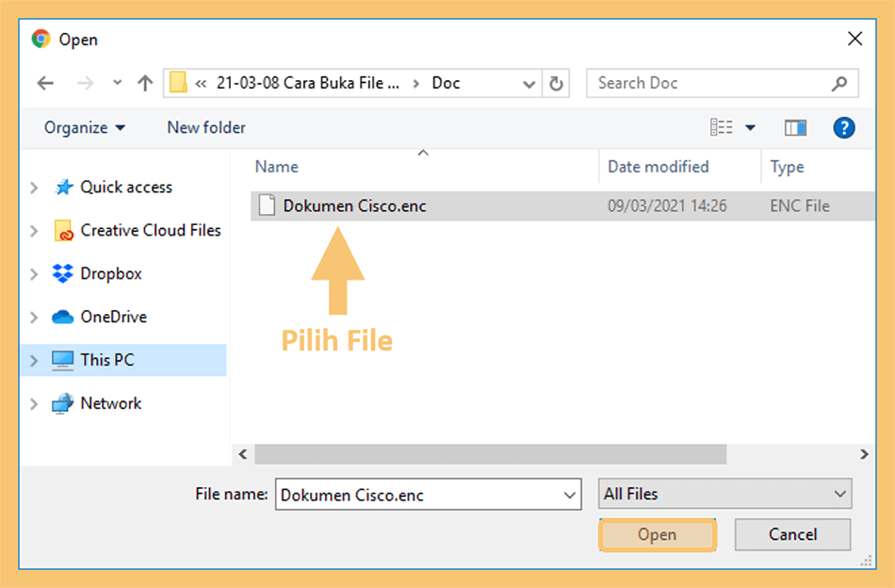895x588 pixels.
Task: Expand the This PC tree node
Action: (34, 360)
